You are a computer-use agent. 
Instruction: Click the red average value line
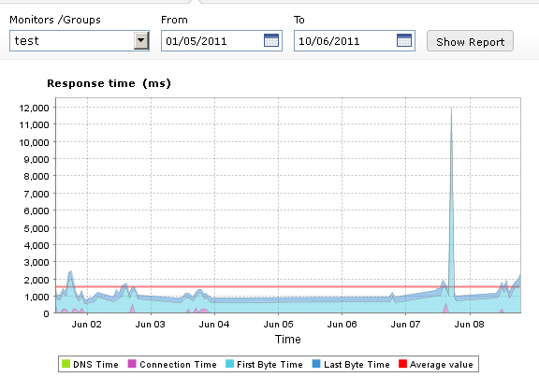point(288,286)
